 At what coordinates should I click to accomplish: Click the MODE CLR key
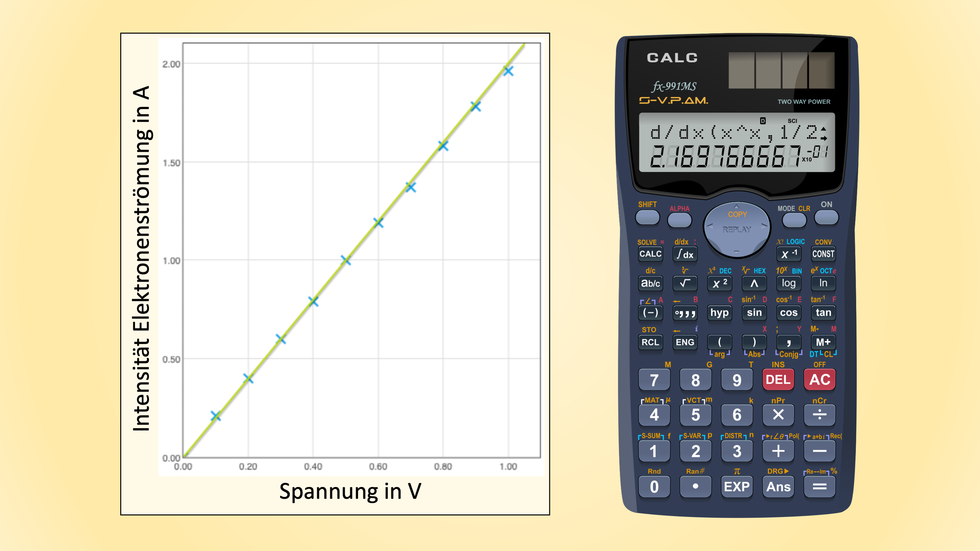794,220
